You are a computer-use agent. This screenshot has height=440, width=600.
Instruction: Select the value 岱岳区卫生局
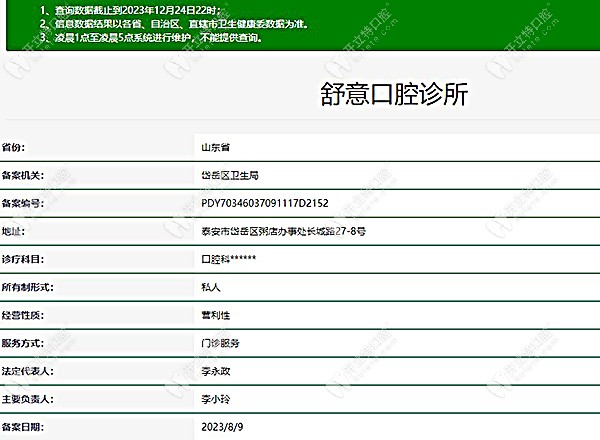230,175
